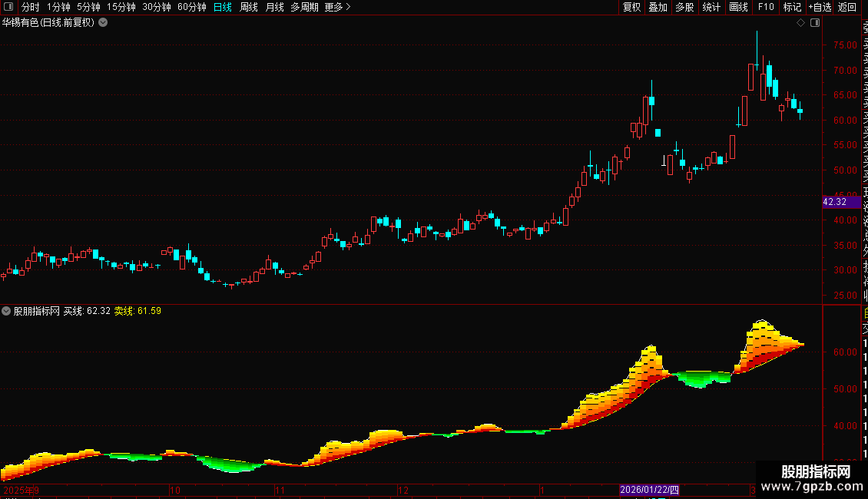This screenshot has height=499, width=868.
Task: Click the 返回 back button
Action: (x=847, y=7)
